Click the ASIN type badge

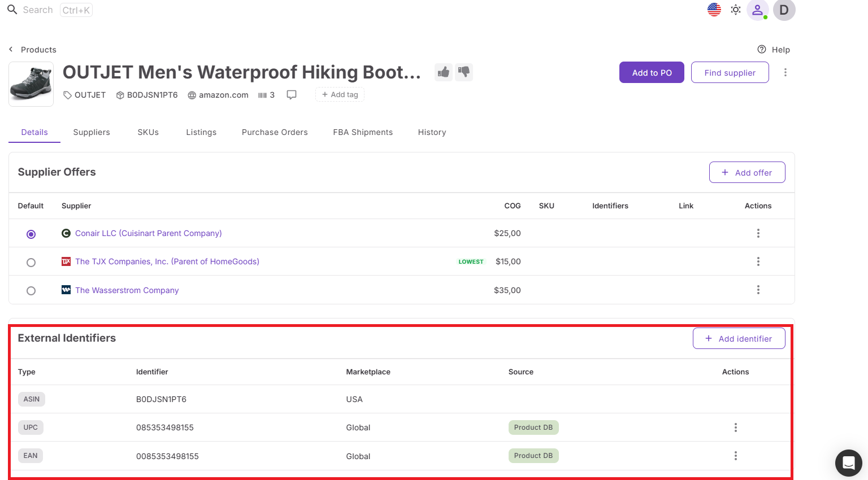click(x=32, y=399)
